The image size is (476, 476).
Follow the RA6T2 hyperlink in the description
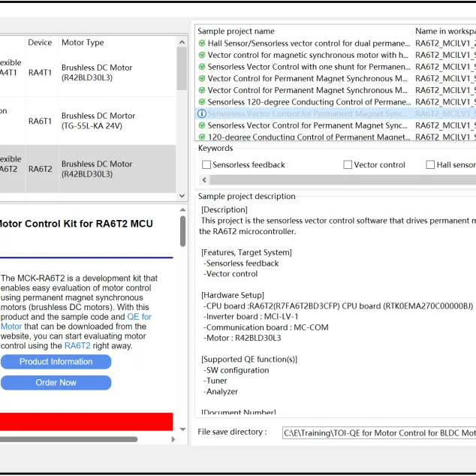coord(77,346)
